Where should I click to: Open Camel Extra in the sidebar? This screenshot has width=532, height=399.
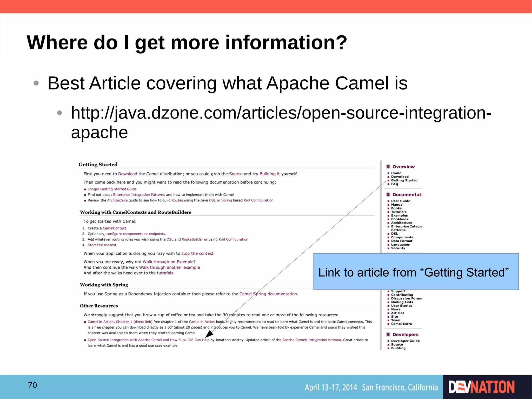(401, 324)
